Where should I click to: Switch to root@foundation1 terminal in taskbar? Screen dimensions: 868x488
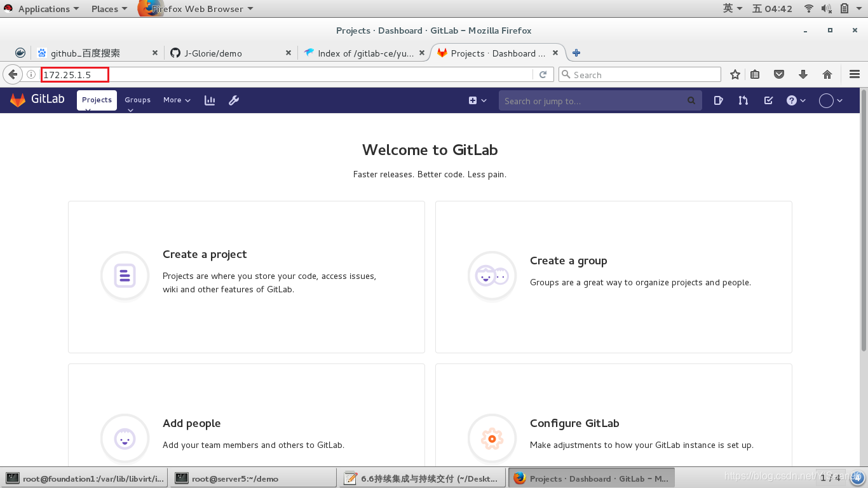click(x=85, y=478)
